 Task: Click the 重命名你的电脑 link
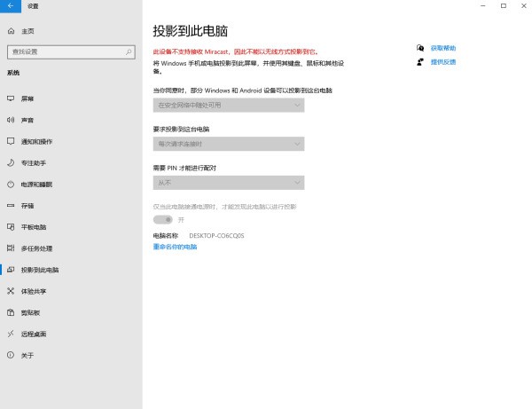pos(175,247)
